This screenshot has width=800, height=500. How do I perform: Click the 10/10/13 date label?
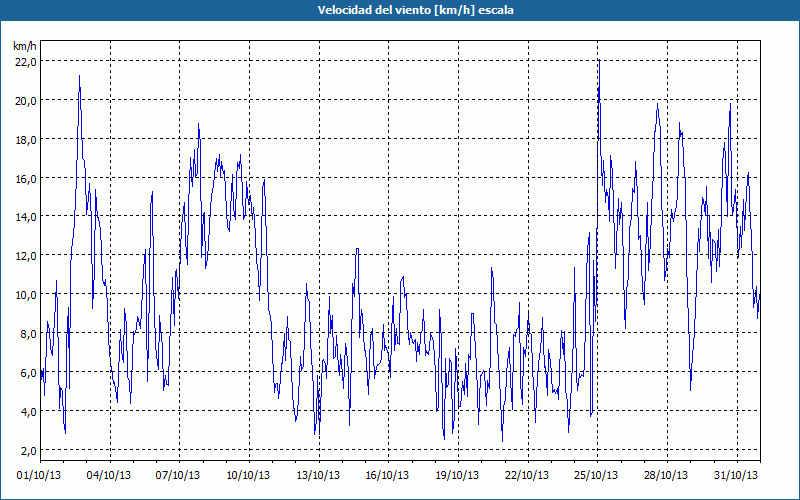248,475
